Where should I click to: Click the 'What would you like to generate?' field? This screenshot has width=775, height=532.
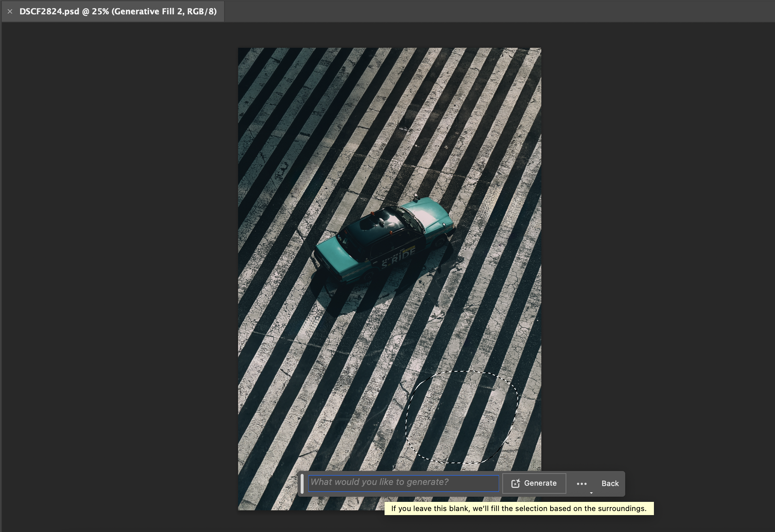click(403, 483)
